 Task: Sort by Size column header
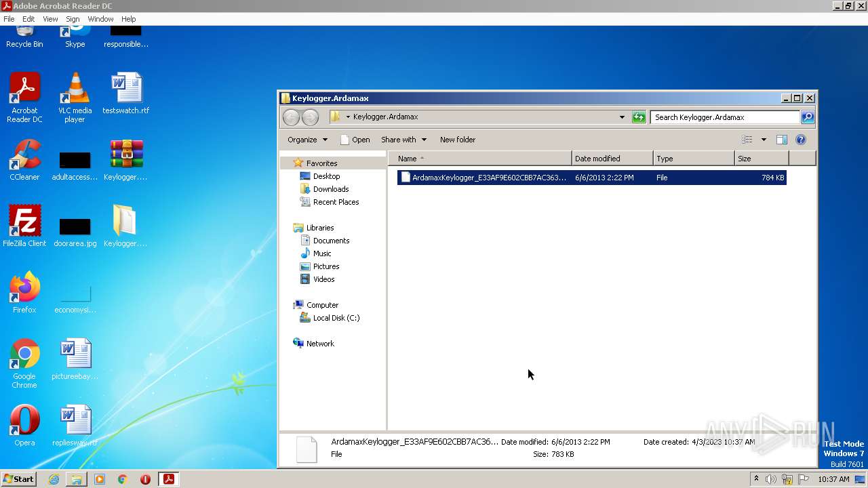click(x=762, y=159)
